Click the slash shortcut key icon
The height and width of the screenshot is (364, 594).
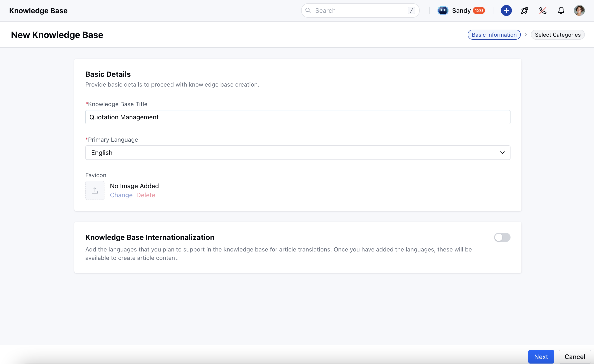(411, 11)
